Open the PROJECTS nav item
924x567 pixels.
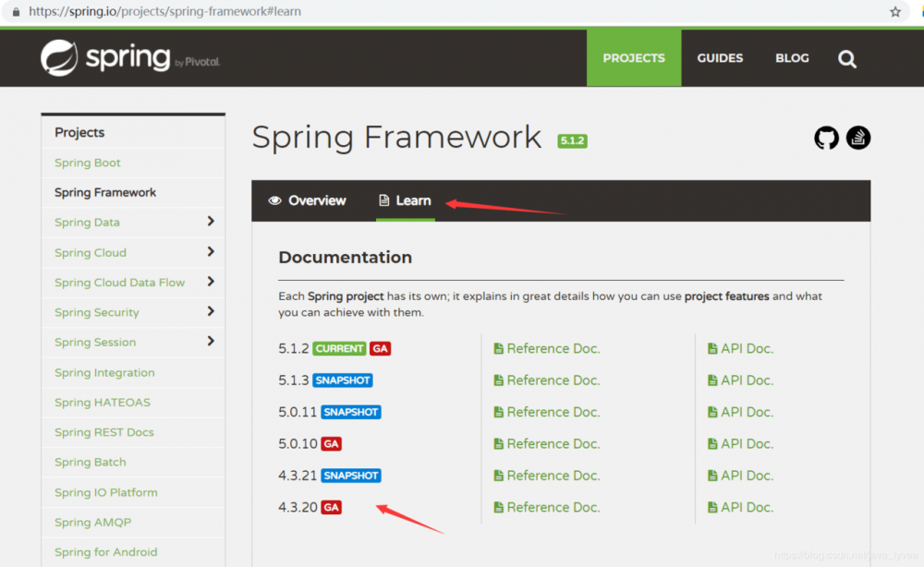(634, 58)
